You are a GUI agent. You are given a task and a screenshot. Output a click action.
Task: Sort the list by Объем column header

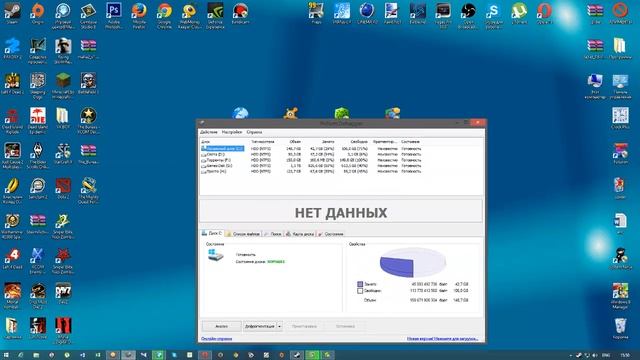point(295,142)
